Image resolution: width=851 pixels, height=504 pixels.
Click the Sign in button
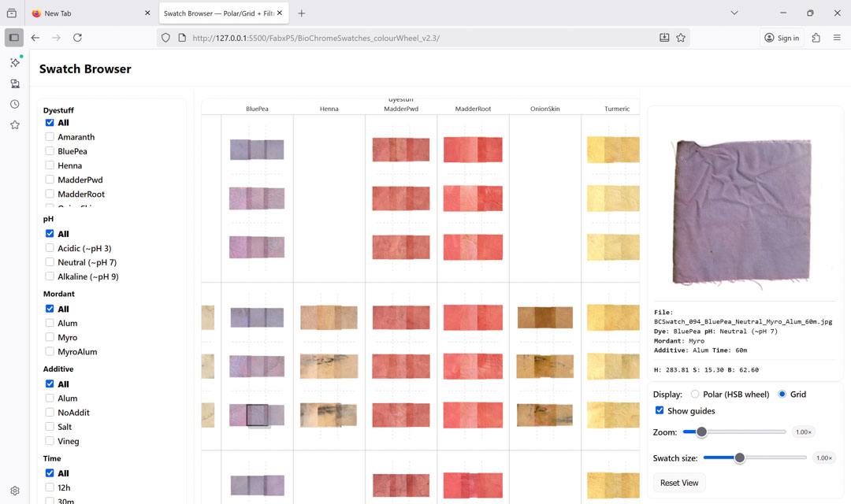(x=782, y=38)
